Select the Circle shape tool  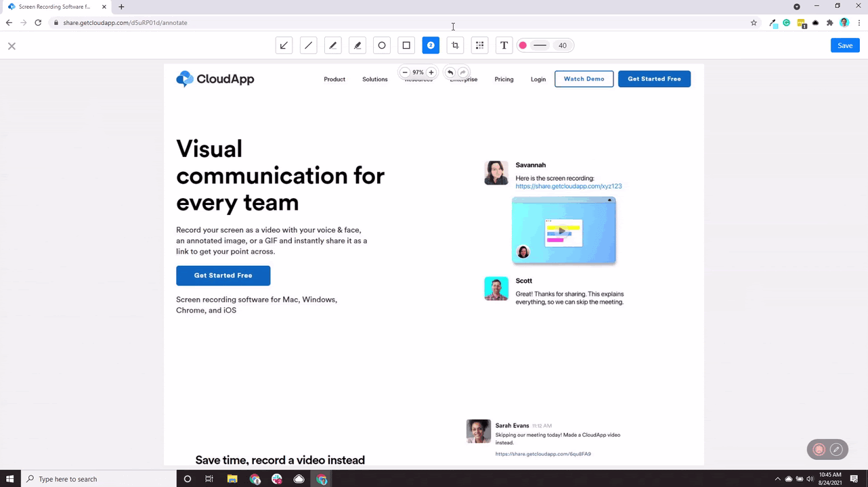click(x=382, y=45)
